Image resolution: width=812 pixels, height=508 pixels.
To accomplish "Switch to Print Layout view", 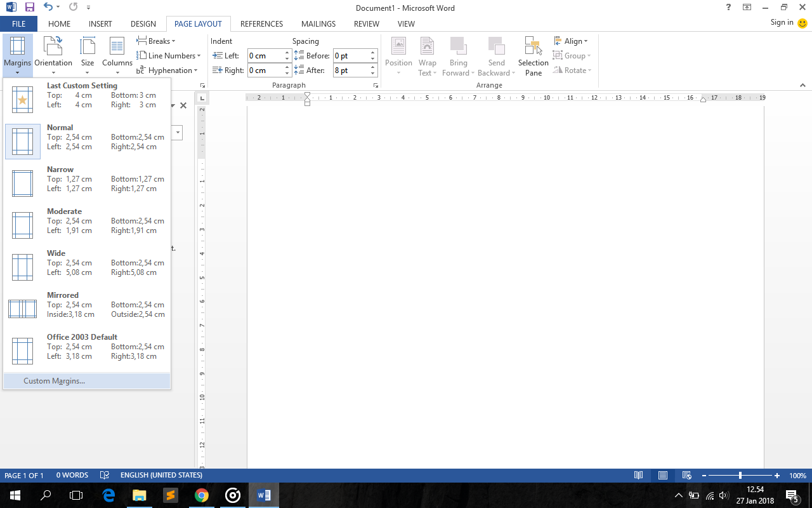I will [x=663, y=476].
